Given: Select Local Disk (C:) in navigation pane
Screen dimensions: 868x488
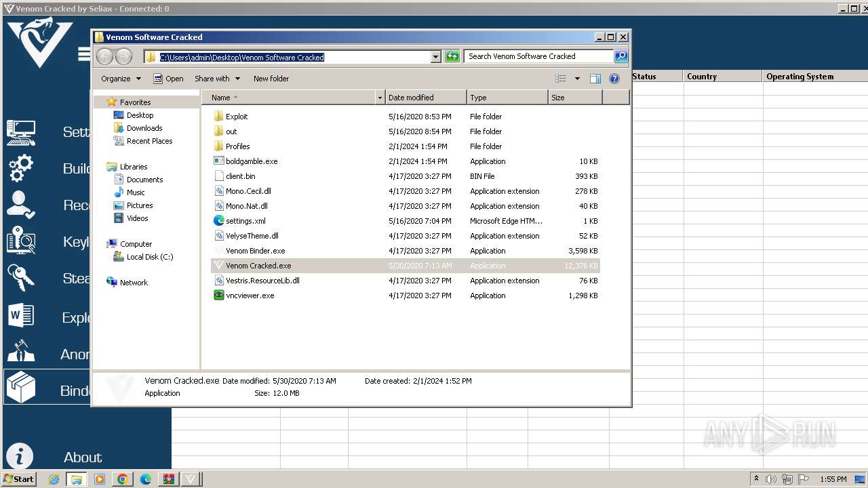Looking at the screenshot, I should click(150, 257).
